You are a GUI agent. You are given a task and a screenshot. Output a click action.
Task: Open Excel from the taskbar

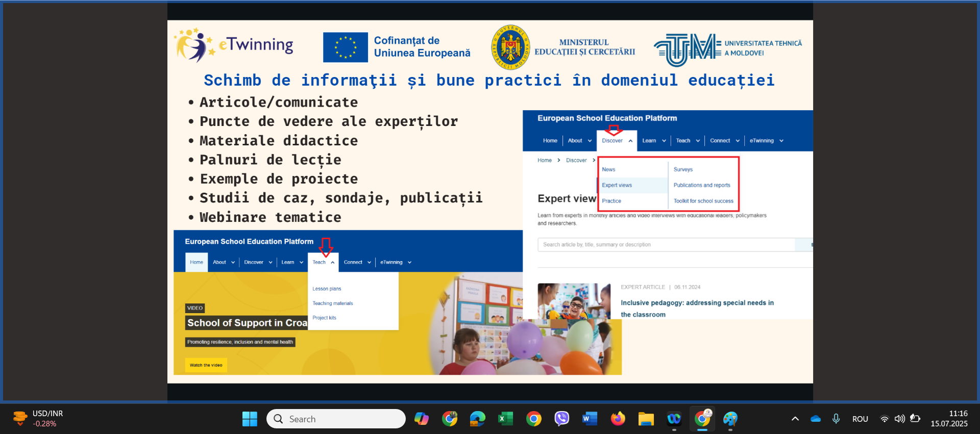505,419
